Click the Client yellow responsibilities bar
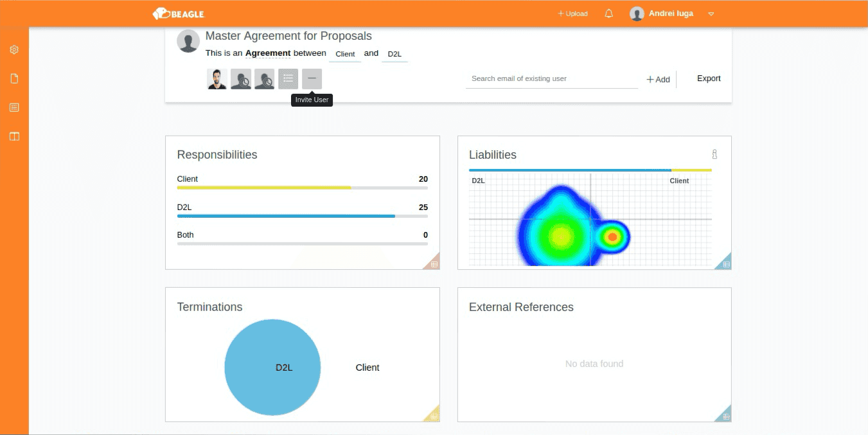This screenshot has width=868, height=435. (264, 188)
